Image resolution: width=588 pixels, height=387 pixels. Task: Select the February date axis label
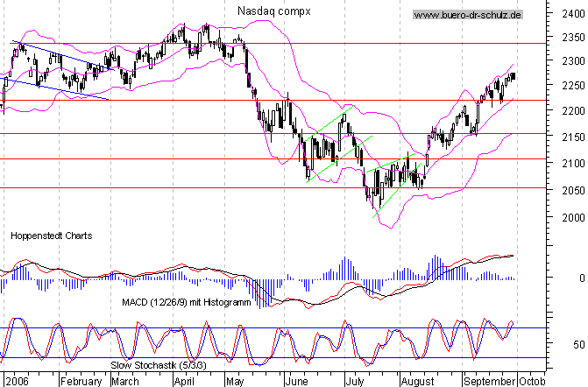click(x=81, y=382)
